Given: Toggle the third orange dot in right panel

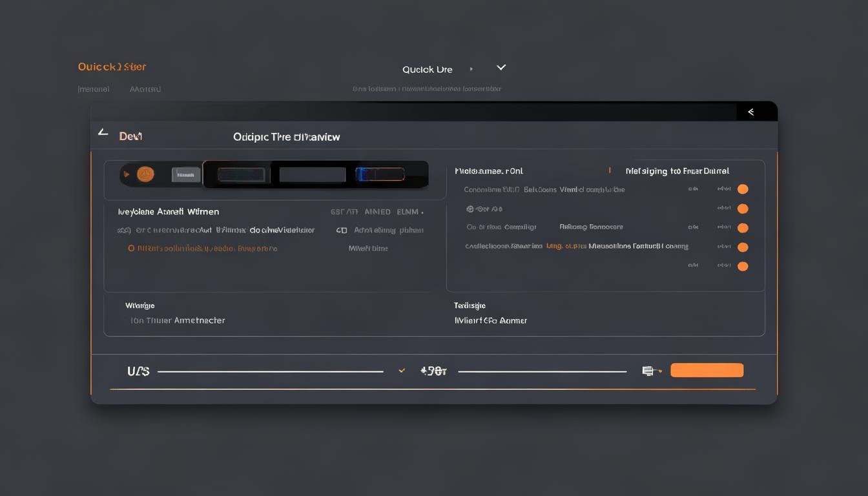Looking at the screenshot, I should [743, 228].
